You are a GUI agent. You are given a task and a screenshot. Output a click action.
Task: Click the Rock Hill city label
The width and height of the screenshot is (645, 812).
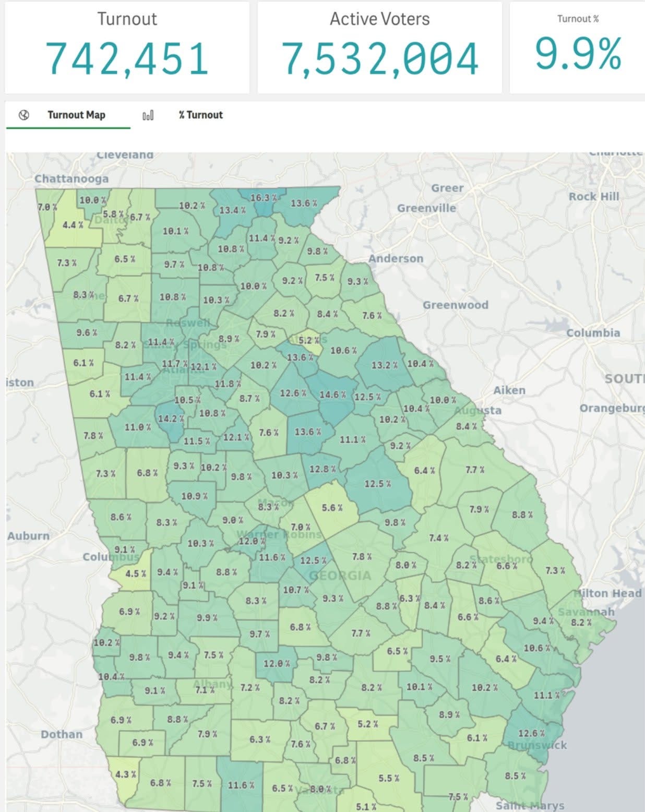click(594, 196)
